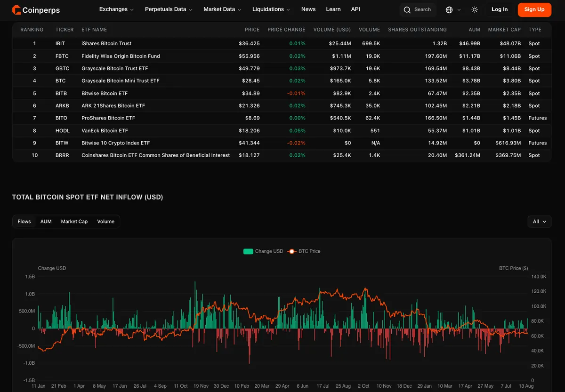Click the HODL ticker cell
Viewport: 565px width, 392px height.
click(62, 131)
